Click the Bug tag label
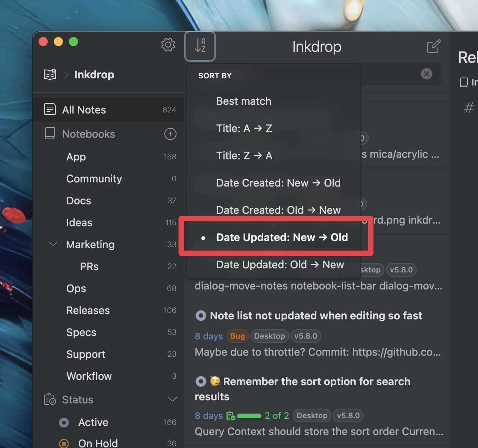 [237, 336]
